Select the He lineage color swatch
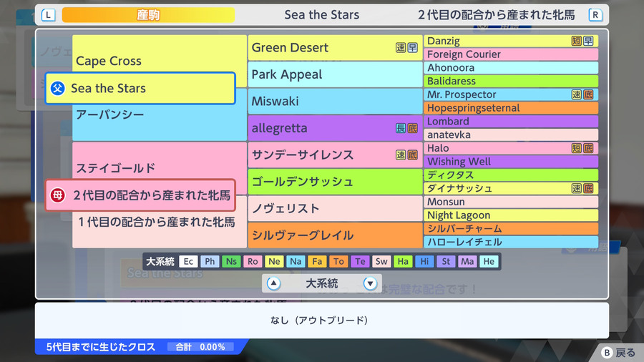Screen dimensions: 644x362 tap(489, 261)
